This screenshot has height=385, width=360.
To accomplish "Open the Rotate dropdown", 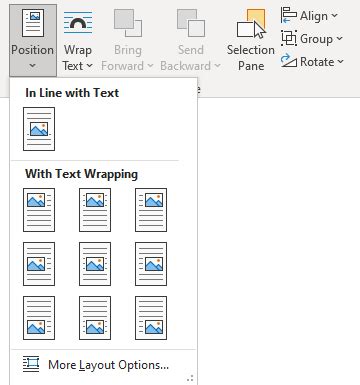I will tap(312, 62).
